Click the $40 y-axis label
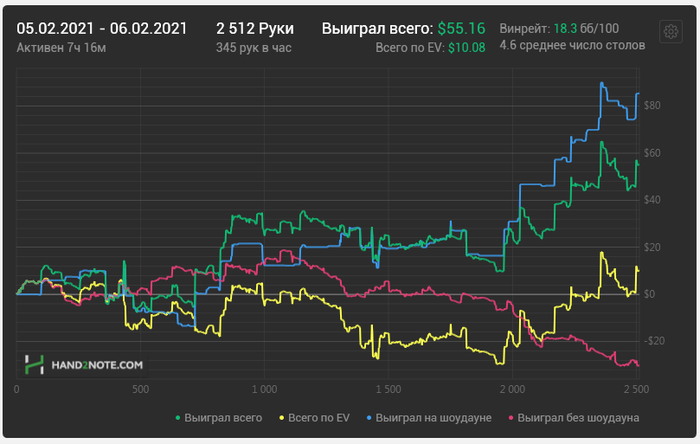 [652, 200]
